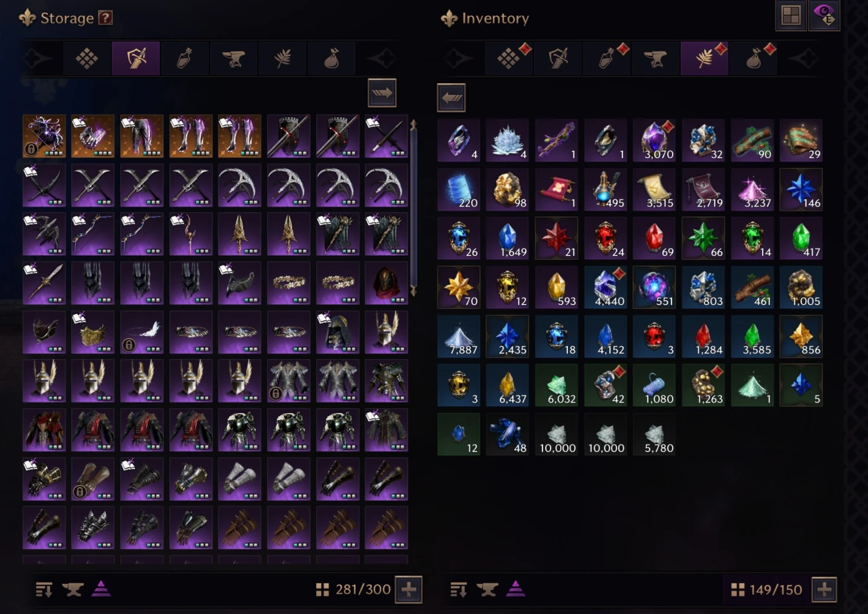
Task: Click the move-left arrow button in Inventory
Action: pyautogui.click(x=451, y=97)
